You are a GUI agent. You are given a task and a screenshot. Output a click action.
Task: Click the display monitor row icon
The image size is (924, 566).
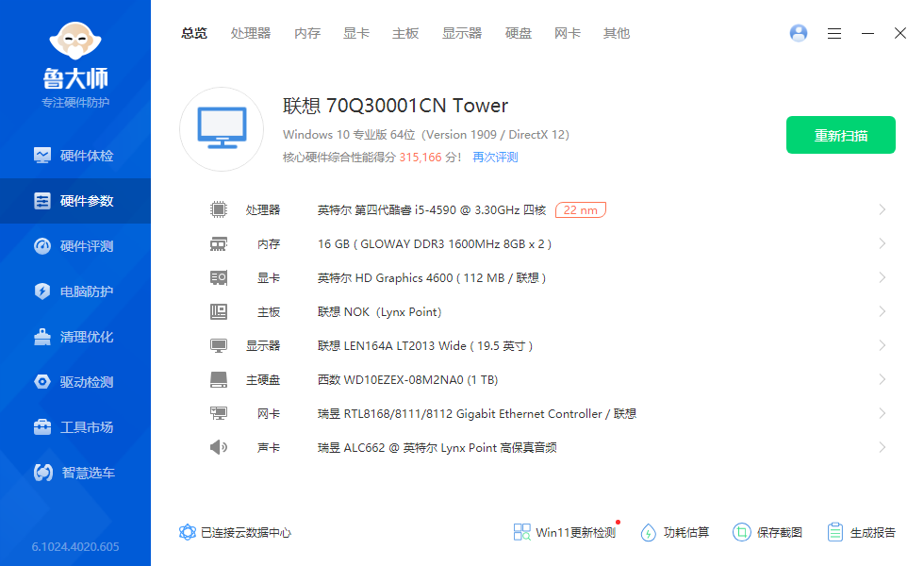(219, 345)
